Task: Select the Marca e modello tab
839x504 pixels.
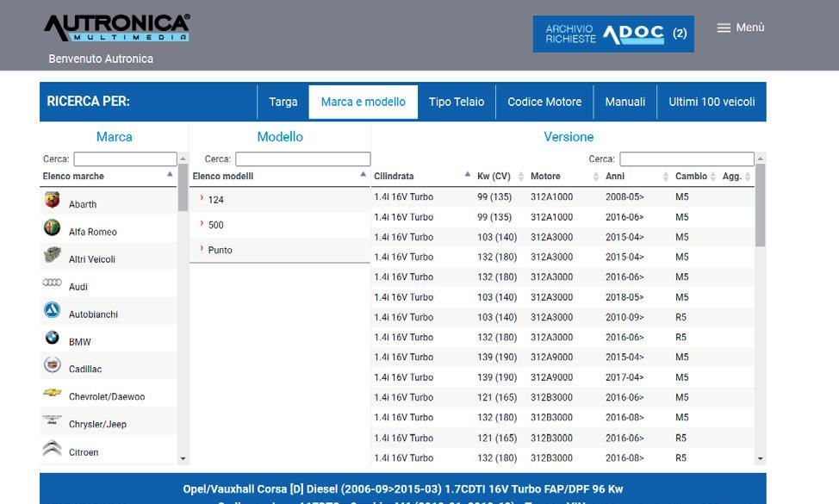Action: (x=364, y=102)
